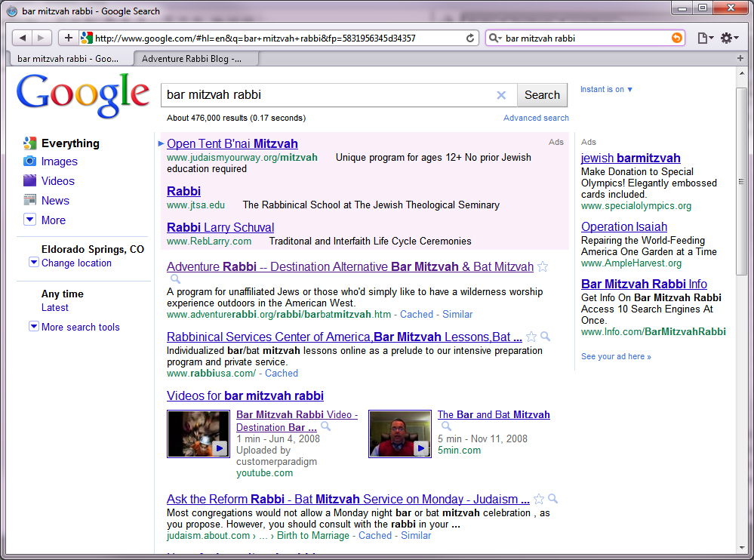Select the Images search filter

coord(59,162)
